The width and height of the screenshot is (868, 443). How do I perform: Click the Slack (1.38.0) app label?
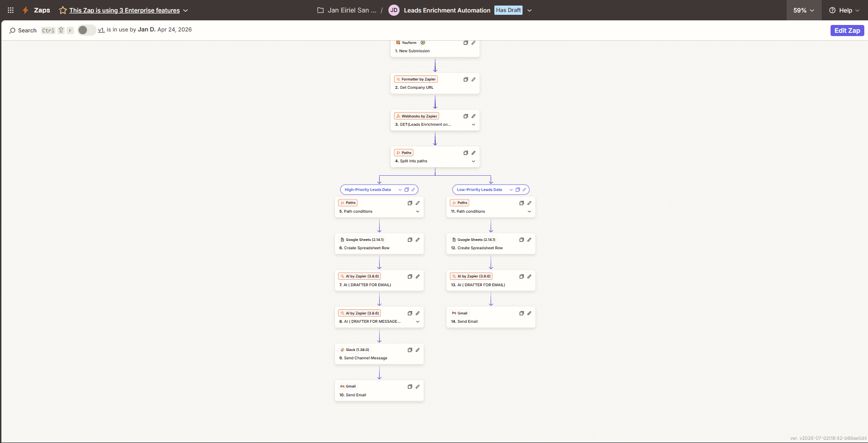355,350
